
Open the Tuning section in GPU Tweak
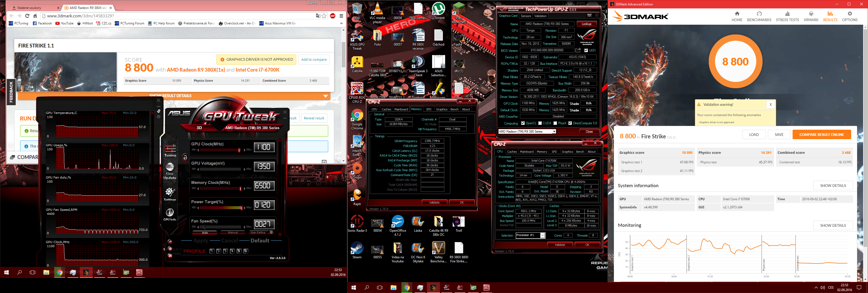170,151
